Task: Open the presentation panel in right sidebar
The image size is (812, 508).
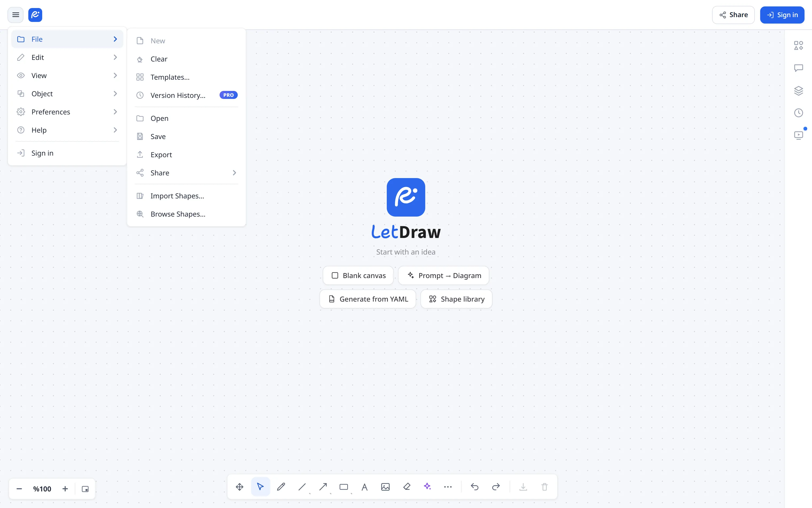Action: tap(798, 135)
